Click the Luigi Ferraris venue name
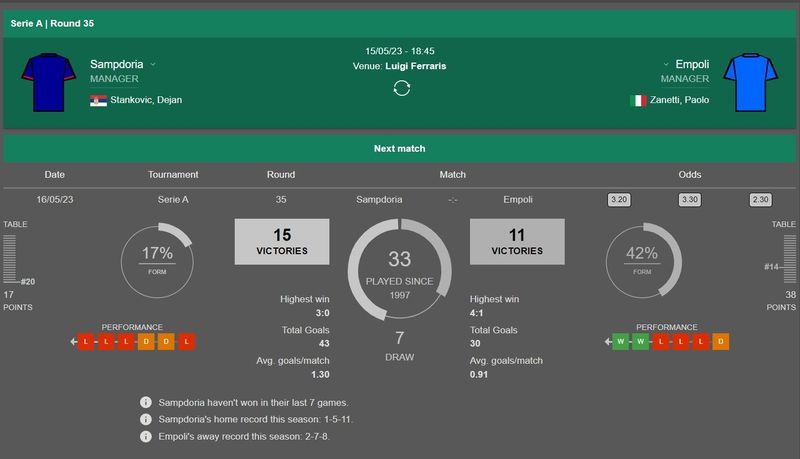The image size is (800, 459). pos(416,66)
